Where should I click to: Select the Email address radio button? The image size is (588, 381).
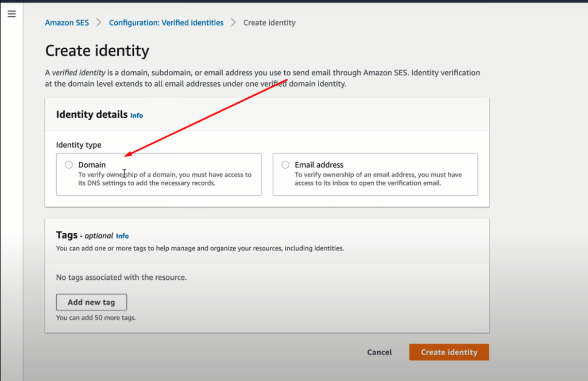(285, 165)
